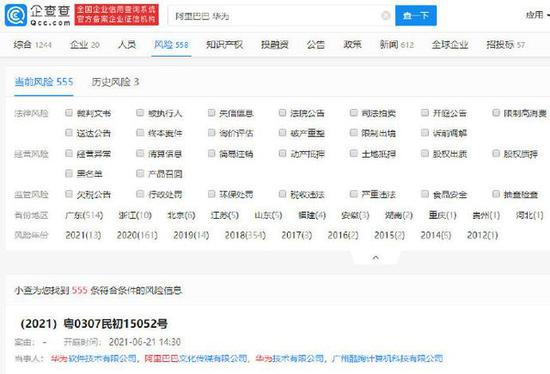
Task: Check the 开庭公告 checkbox
Action: pos(425,113)
